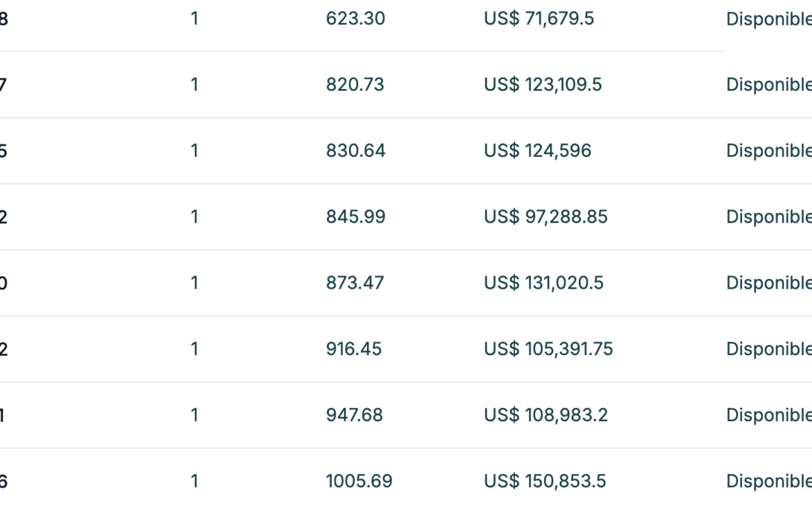Select the 873.47 area cell
Viewport: 812px width, 512px height.
(x=355, y=283)
